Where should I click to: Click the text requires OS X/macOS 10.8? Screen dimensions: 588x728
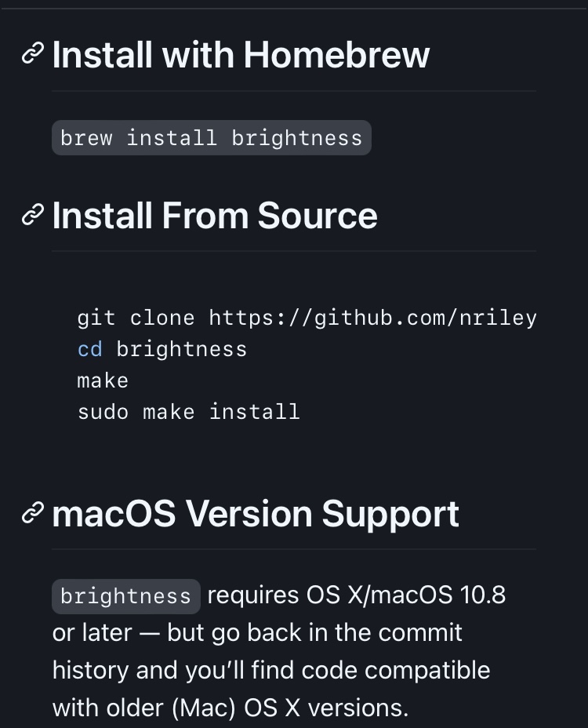pyautogui.click(x=357, y=595)
